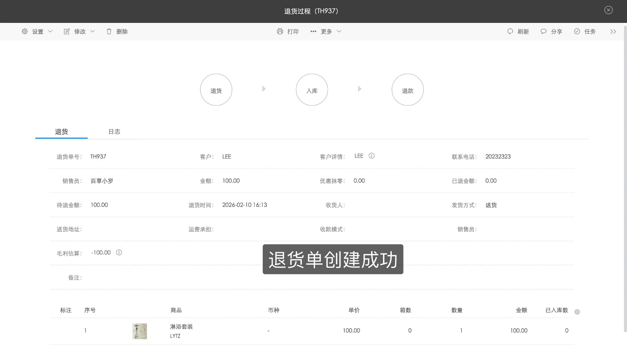
Task: Click the 设置 settings gear icon
Action: [x=24, y=31]
